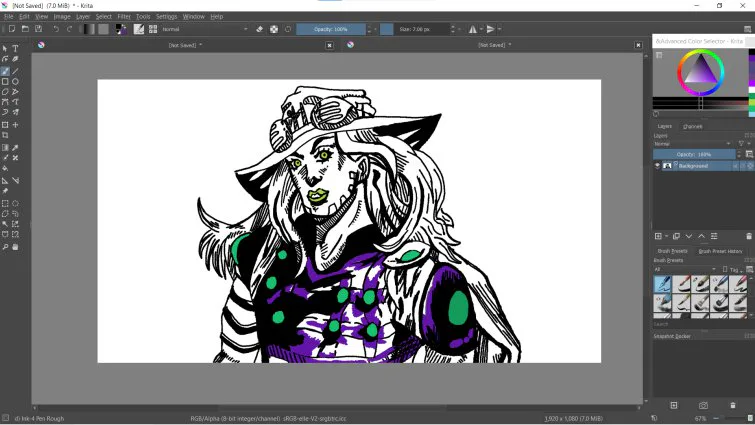
Task: Select the Background layer row
Action: [x=703, y=166]
